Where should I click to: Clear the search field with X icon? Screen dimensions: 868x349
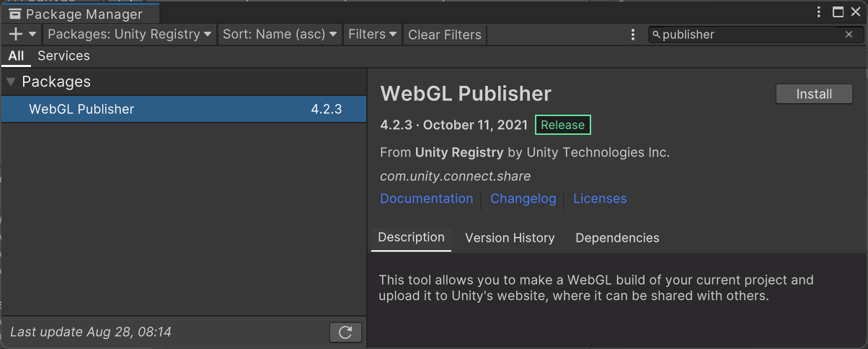pos(849,35)
